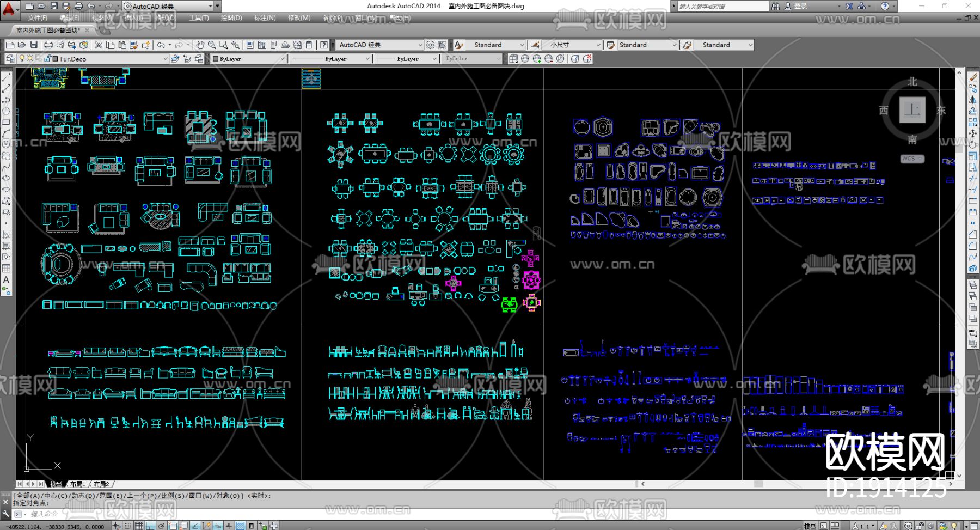The image size is (980, 530).
Task: Open the ByLayer color control dropdown
Action: (283, 59)
